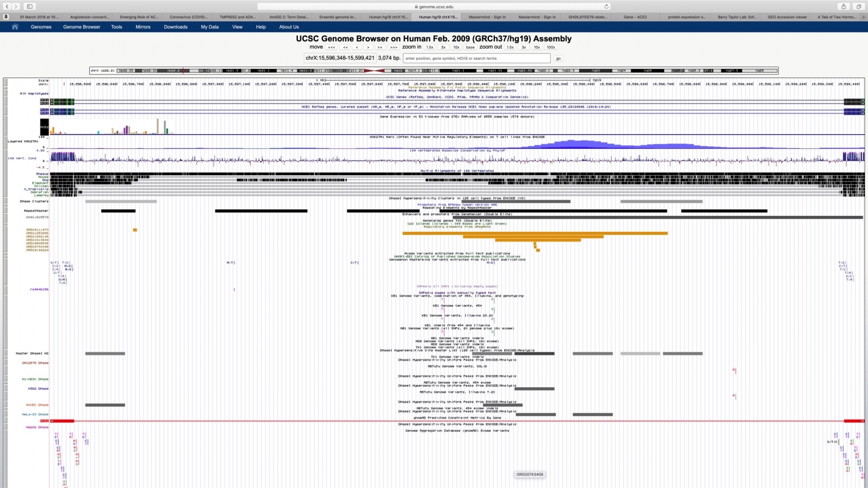This screenshot has height=488, width=868.
Task: Zoom out 100x on the region
Action: [551, 47]
